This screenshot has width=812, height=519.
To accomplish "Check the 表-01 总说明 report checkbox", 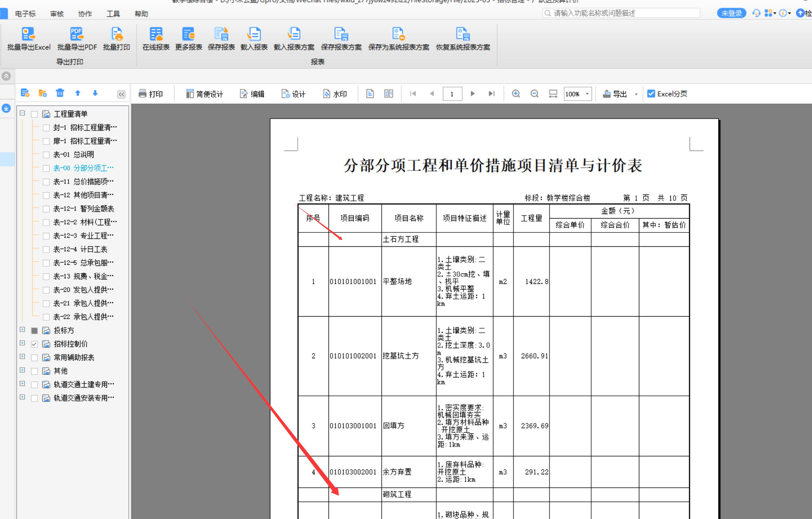I will point(46,154).
